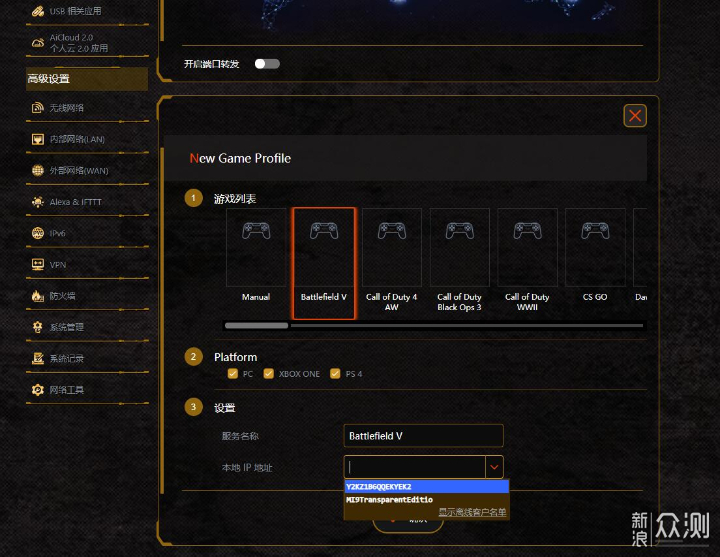Open the IPv6 menu label
720x557 pixels.
click(x=57, y=233)
